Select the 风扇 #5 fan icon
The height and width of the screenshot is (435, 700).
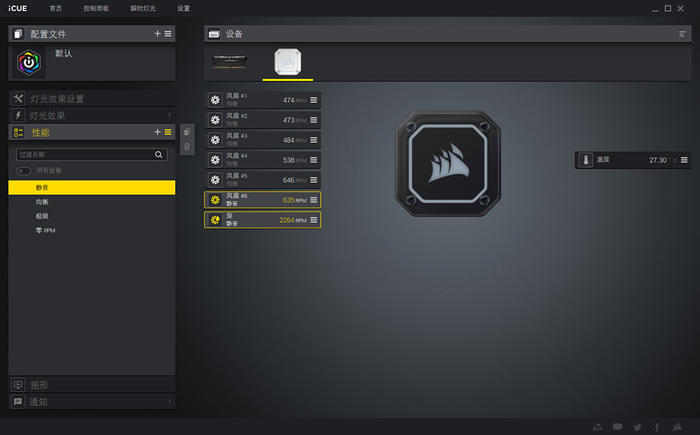pyautogui.click(x=215, y=180)
